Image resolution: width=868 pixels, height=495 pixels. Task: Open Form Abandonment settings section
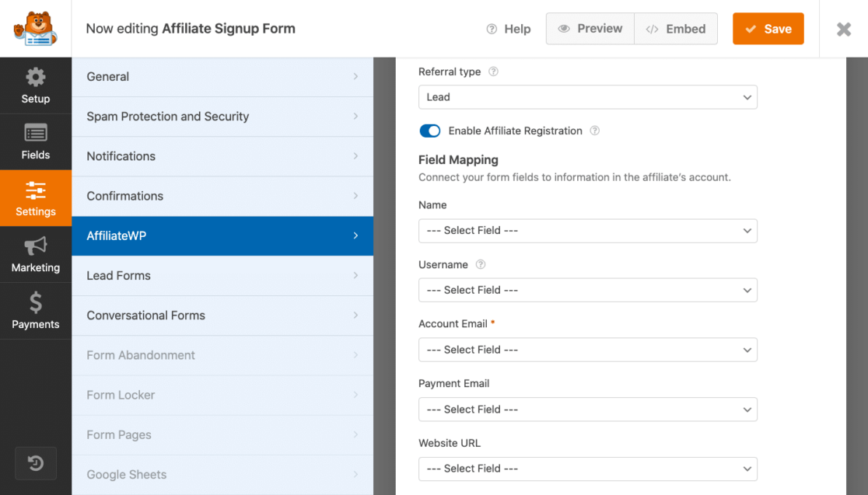222,356
